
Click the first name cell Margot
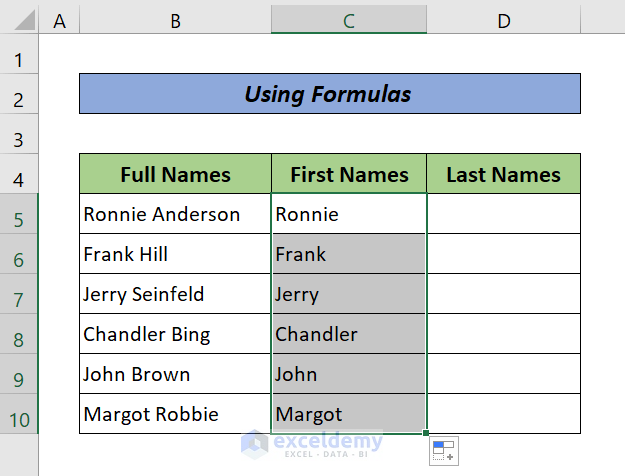tap(349, 414)
